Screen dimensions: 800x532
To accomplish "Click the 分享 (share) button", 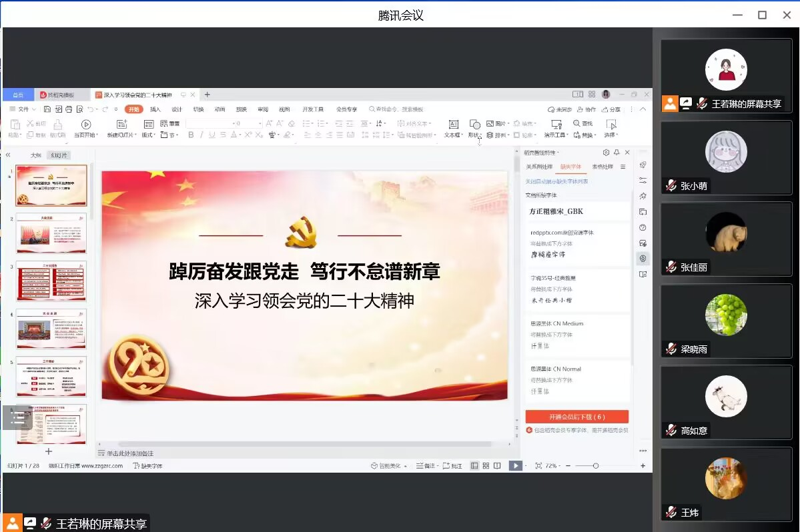I will tap(611, 109).
